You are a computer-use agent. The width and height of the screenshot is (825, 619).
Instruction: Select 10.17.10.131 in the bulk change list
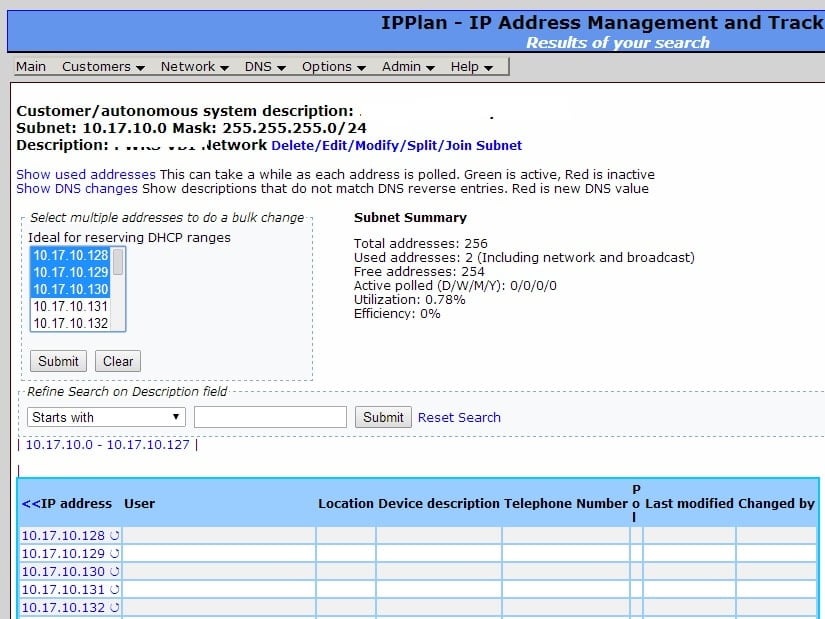click(71, 306)
